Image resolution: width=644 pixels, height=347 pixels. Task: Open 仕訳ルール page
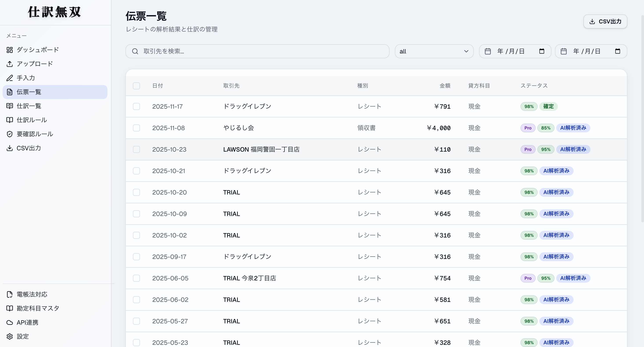[55, 120]
